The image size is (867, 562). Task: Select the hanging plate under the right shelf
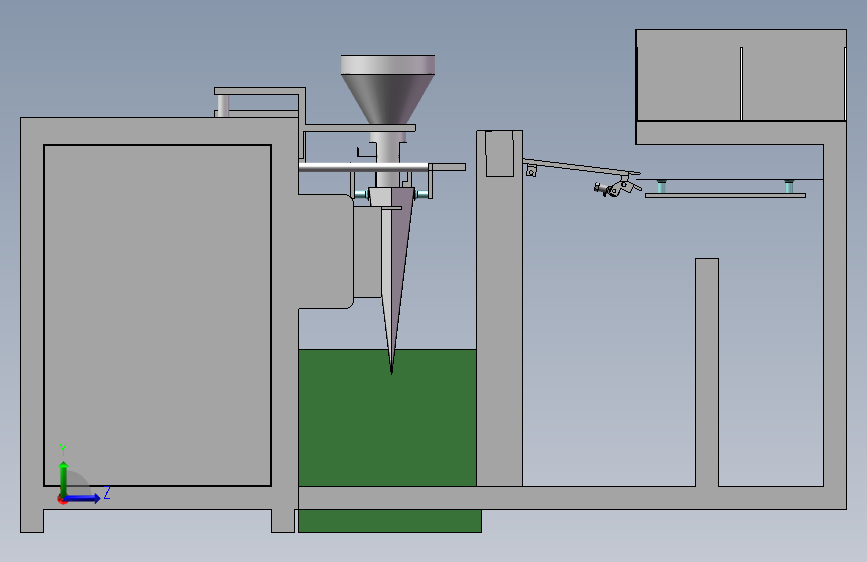725,195
